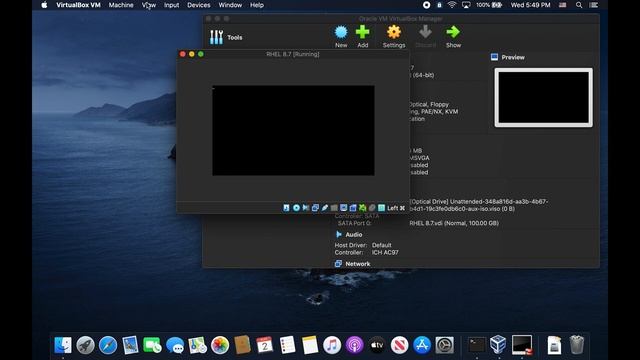Open the Input menu
The height and width of the screenshot is (360, 640).
pos(171,5)
